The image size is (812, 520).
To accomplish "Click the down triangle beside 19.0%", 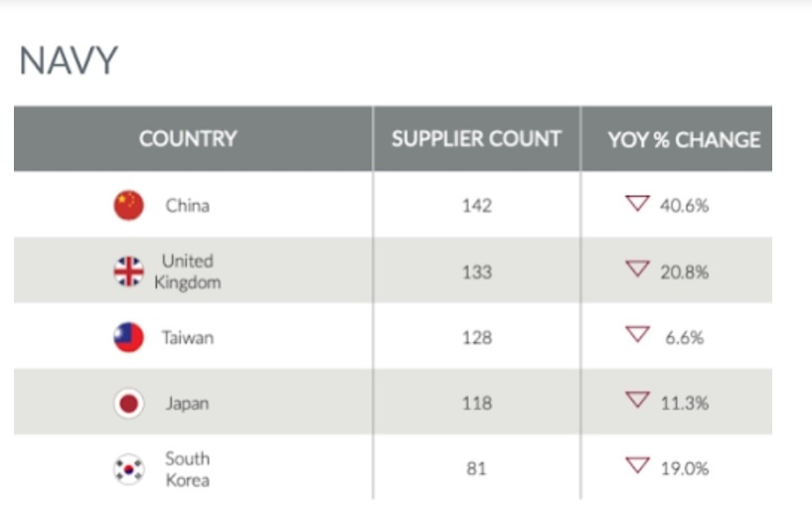I will pyautogui.click(x=637, y=465).
